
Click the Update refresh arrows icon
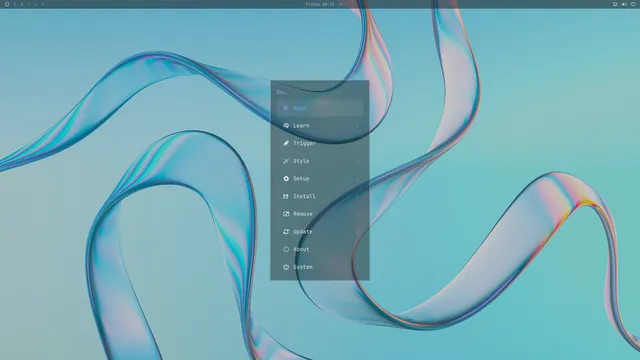pos(286,231)
